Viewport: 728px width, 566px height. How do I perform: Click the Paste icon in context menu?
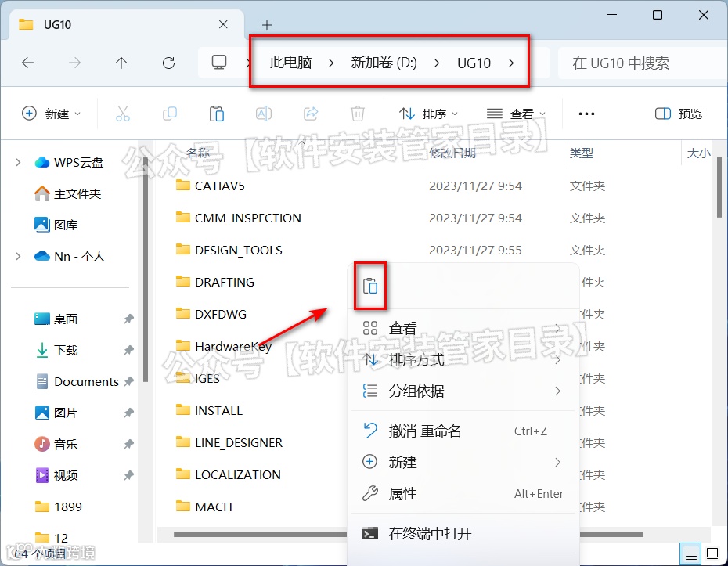(x=370, y=286)
